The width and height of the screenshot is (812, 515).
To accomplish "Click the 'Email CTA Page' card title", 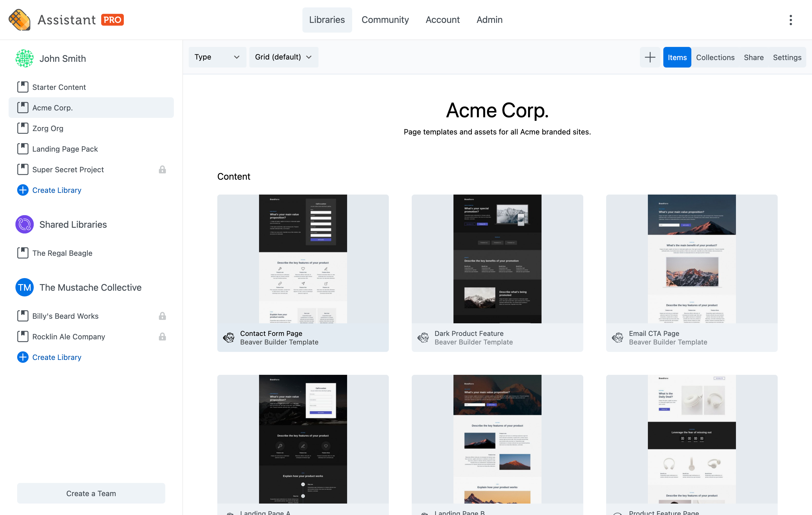I will [654, 333].
